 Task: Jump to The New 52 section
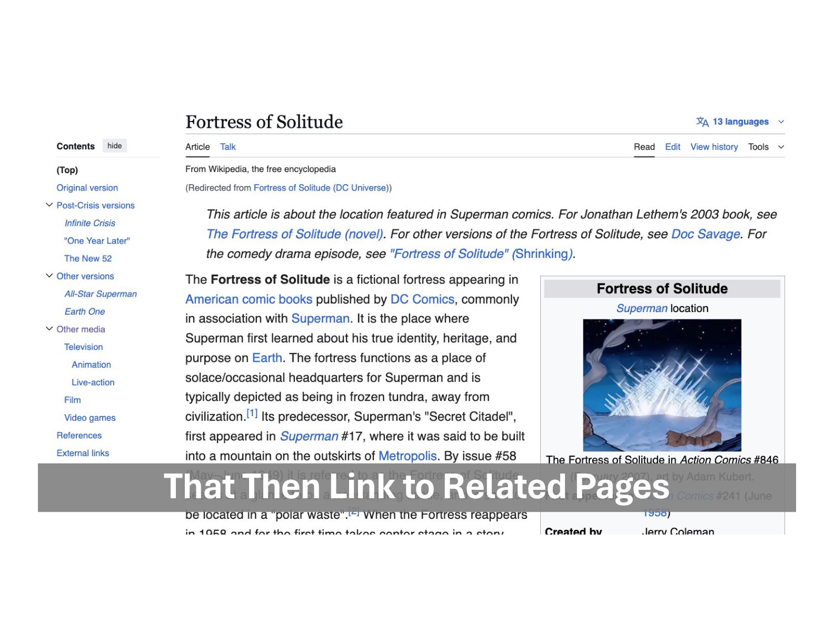88,258
